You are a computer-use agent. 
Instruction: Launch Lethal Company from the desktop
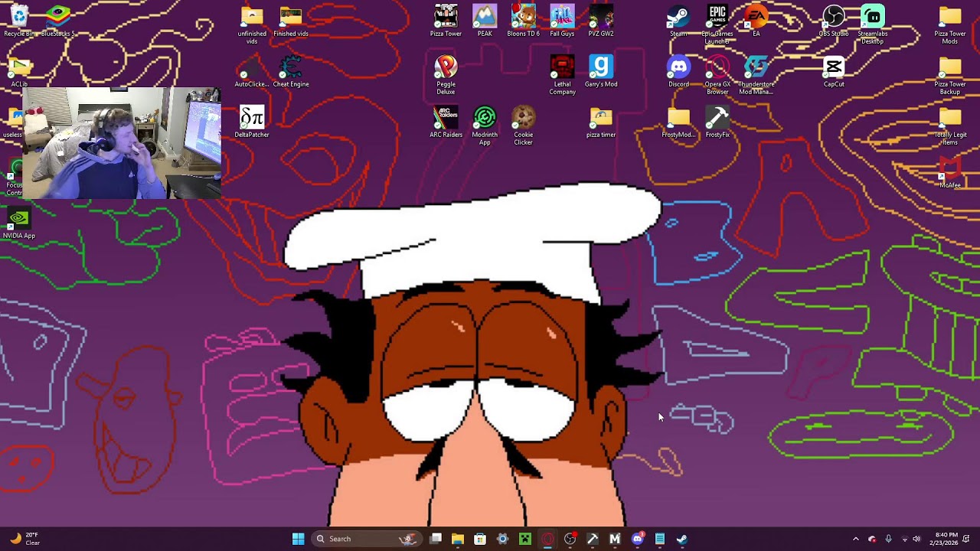pyautogui.click(x=562, y=75)
